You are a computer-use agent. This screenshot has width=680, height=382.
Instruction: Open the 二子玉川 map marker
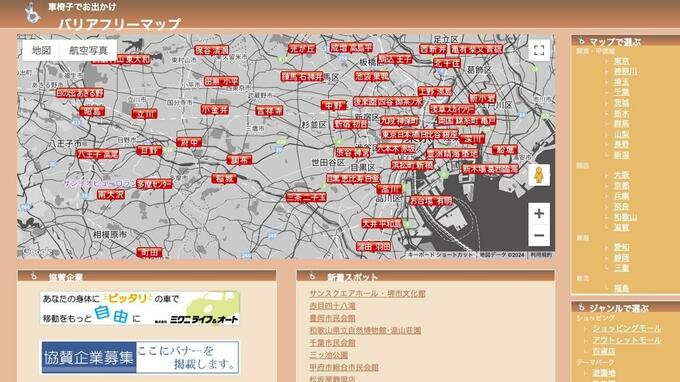click(306, 198)
